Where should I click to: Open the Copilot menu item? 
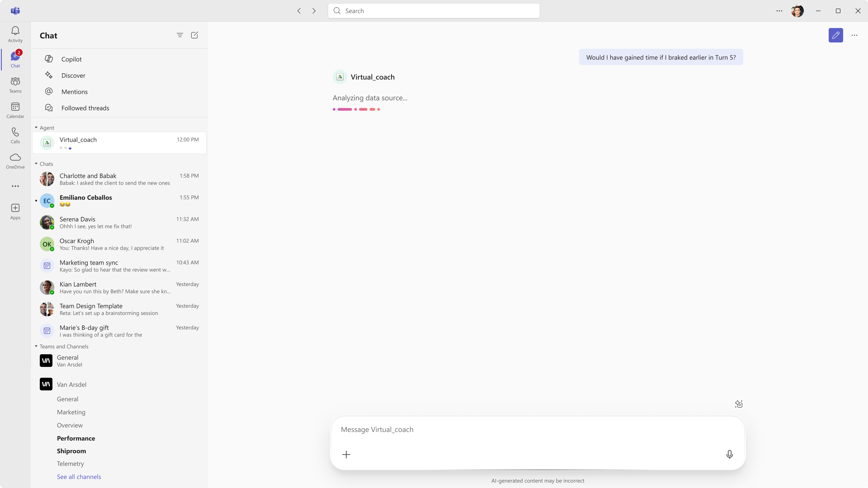coord(71,59)
